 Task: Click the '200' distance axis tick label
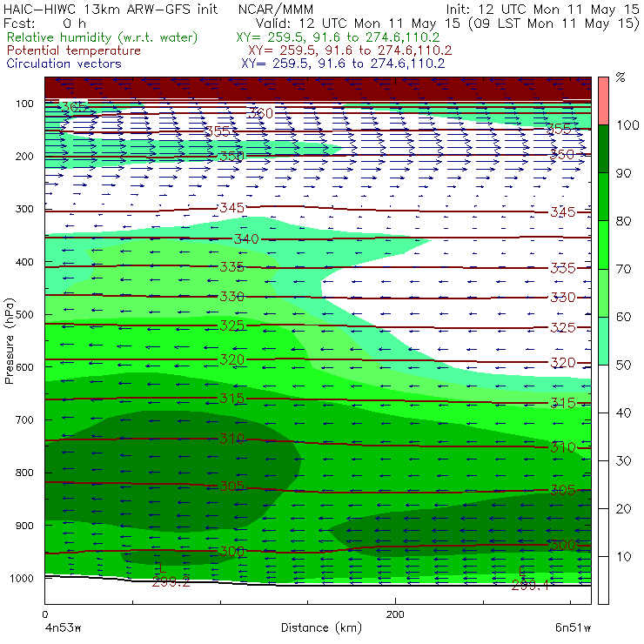tap(395, 614)
